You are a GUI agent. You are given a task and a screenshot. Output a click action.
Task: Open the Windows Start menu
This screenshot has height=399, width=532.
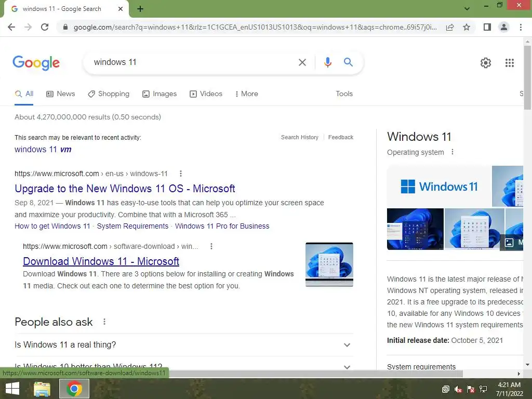click(12, 389)
